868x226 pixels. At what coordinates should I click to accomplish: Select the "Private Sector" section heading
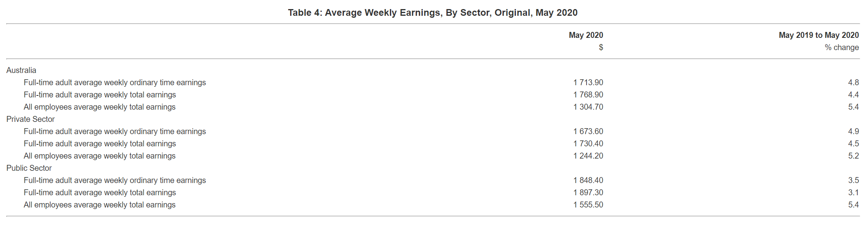point(30,119)
